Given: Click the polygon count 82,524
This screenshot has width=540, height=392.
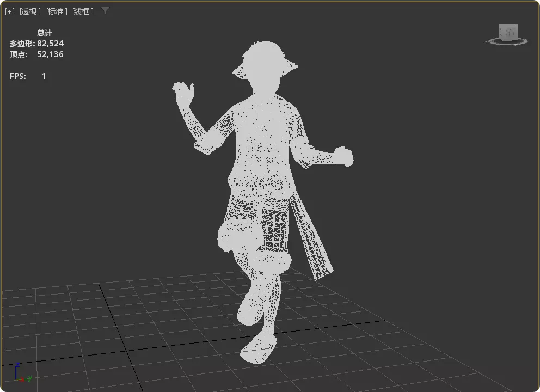Looking at the screenshot, I should [50, 44].
